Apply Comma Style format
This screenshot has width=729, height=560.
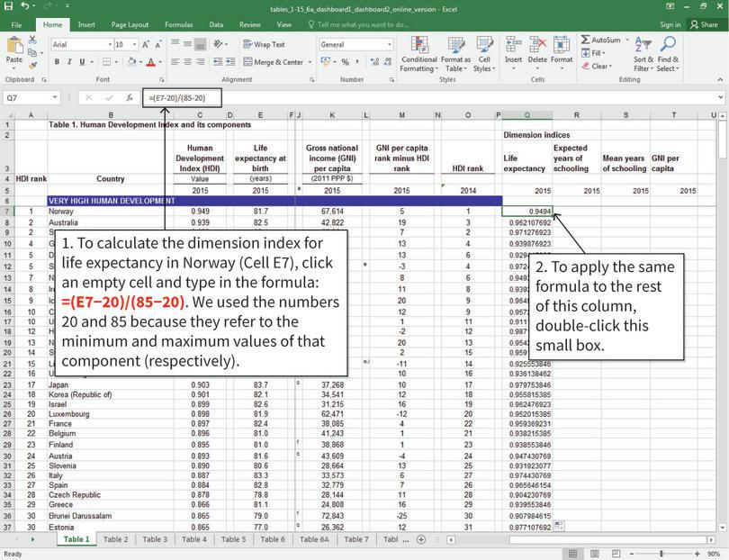coord(357,62)
